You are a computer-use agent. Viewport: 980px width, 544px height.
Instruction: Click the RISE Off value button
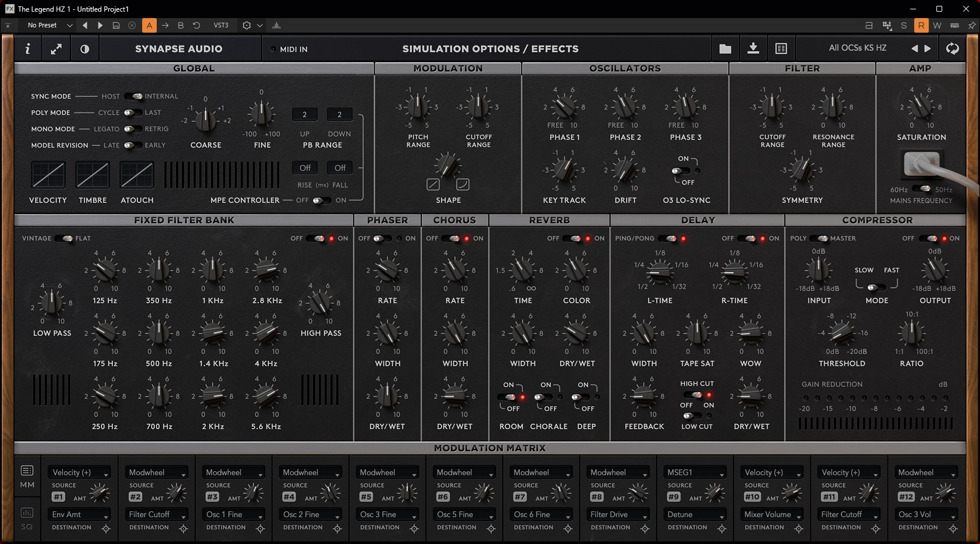(305, 168)
